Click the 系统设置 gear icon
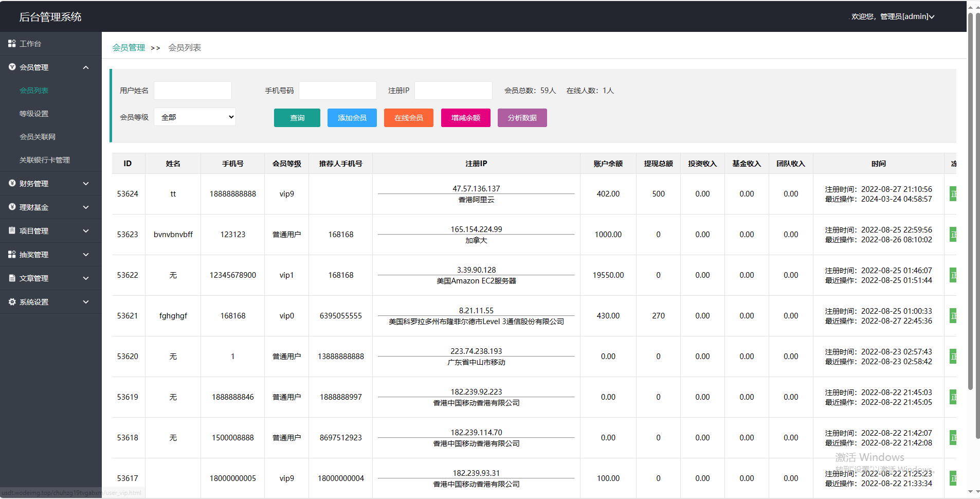Screen dimensions: 980x499 (x=12, y=302)
